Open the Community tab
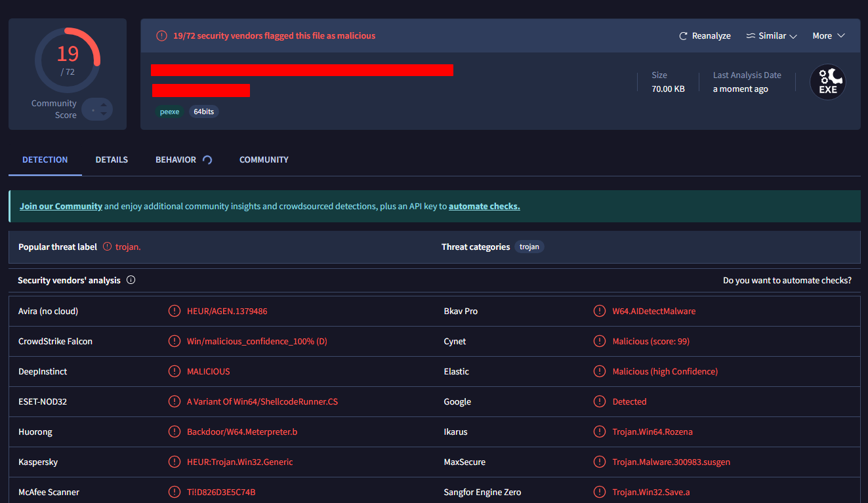 click(264, 159)
